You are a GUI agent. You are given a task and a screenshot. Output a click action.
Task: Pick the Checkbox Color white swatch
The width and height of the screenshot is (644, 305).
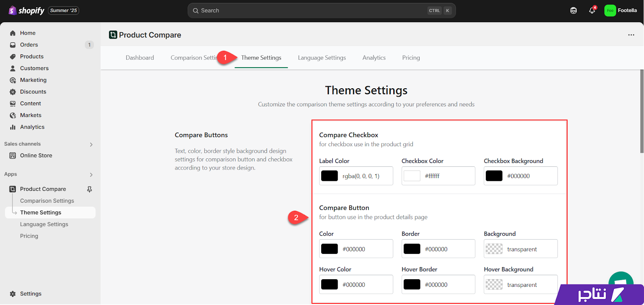412,176
